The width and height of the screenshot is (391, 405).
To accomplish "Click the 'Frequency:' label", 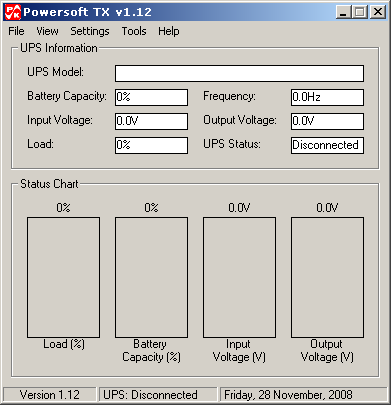I will click(229, 96).
